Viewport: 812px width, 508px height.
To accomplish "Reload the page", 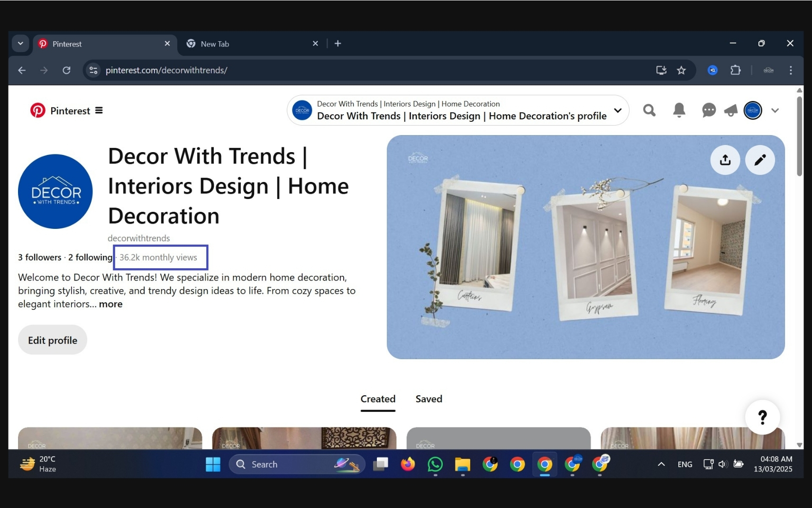I will point(66,70).
